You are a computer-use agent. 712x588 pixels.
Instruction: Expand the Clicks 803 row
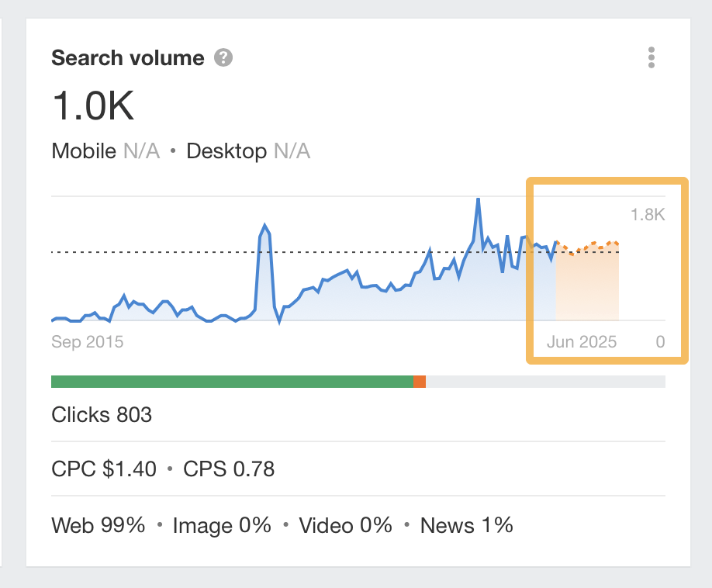102,415
